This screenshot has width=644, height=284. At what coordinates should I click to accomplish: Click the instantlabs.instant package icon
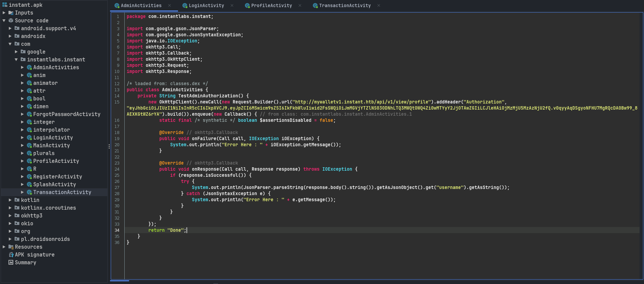(23, 60)
